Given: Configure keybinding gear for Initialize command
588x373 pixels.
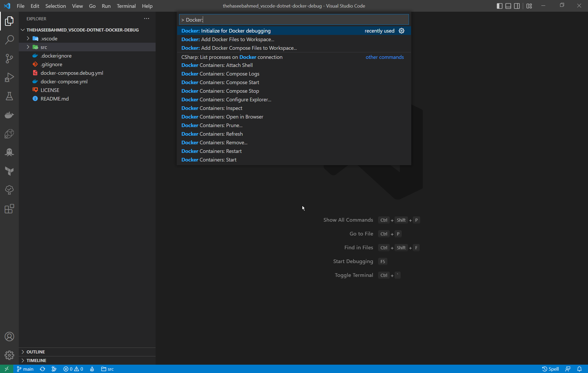Looking at the screenshot, I should (401, 31).
